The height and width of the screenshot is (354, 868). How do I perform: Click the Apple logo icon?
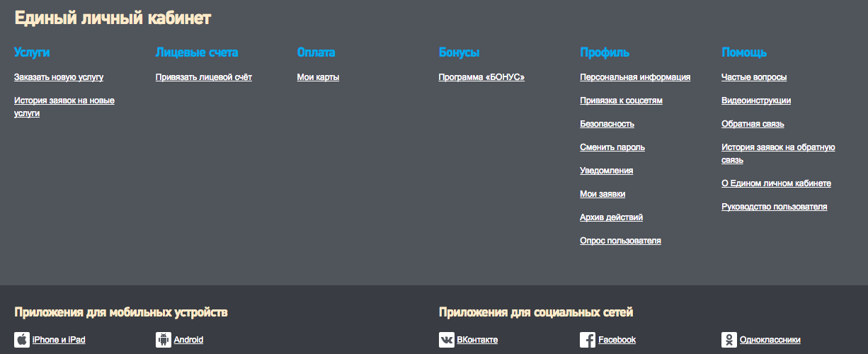pyautogui.click(x=22, y=340)
